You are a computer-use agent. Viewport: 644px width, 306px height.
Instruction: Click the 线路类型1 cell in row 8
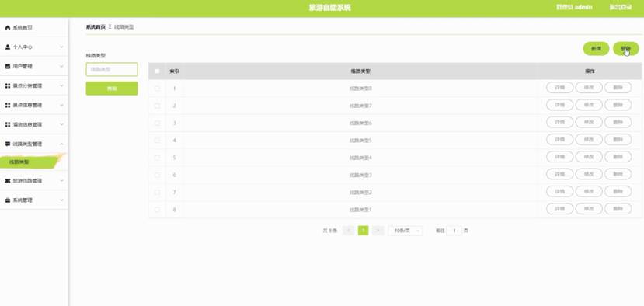(360, 210)
